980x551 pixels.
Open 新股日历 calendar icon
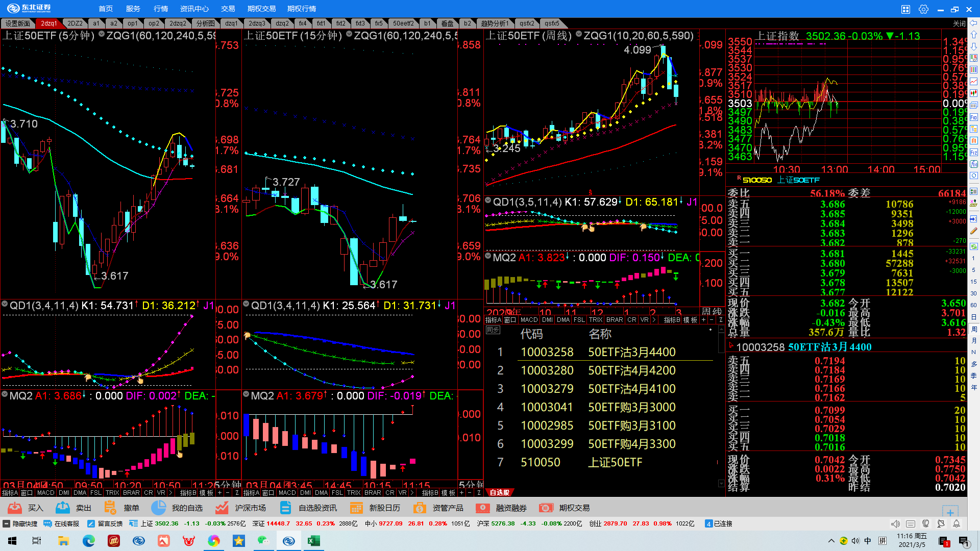(356, 508)
